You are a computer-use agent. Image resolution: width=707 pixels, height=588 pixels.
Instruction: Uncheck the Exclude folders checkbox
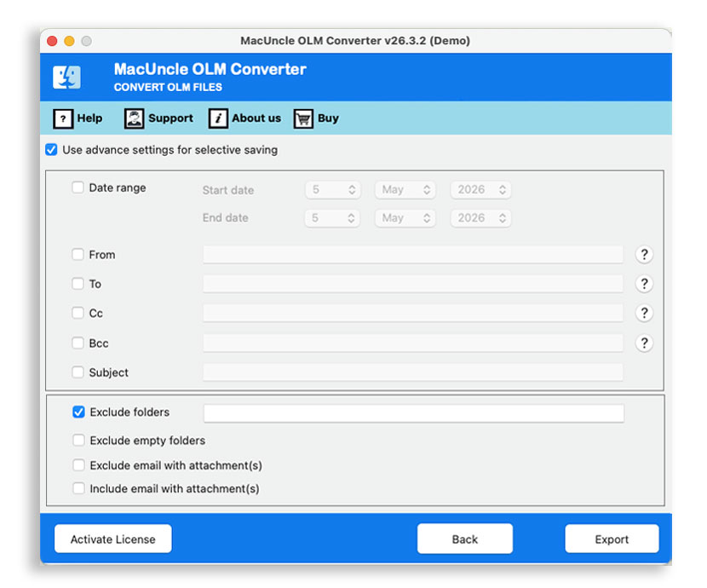click(79, 412)
